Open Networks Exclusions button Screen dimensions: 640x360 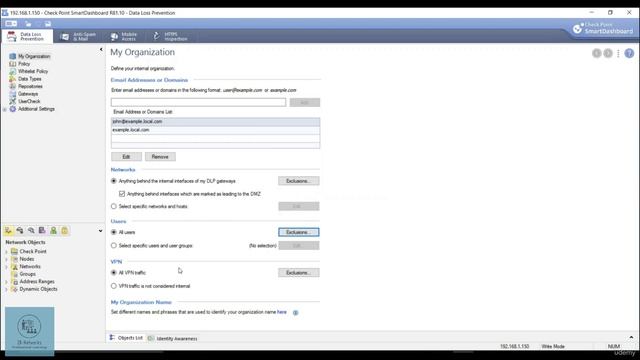tap(298, 181)
